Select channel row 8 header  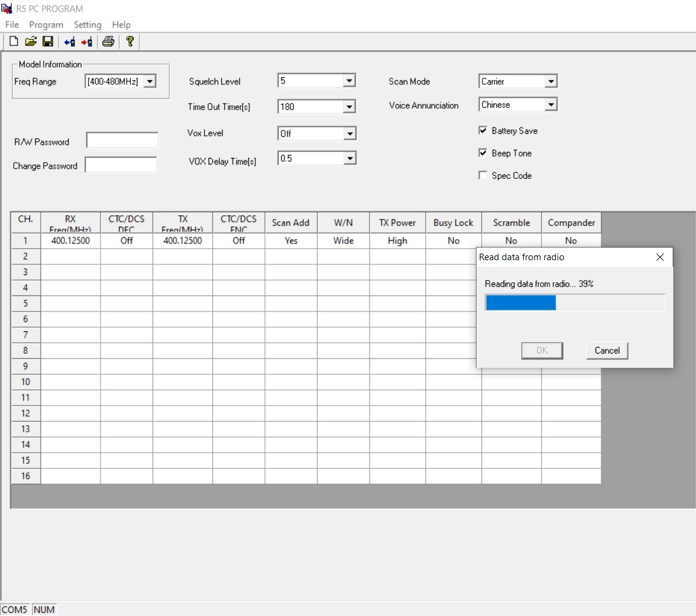tap(25, 350)
